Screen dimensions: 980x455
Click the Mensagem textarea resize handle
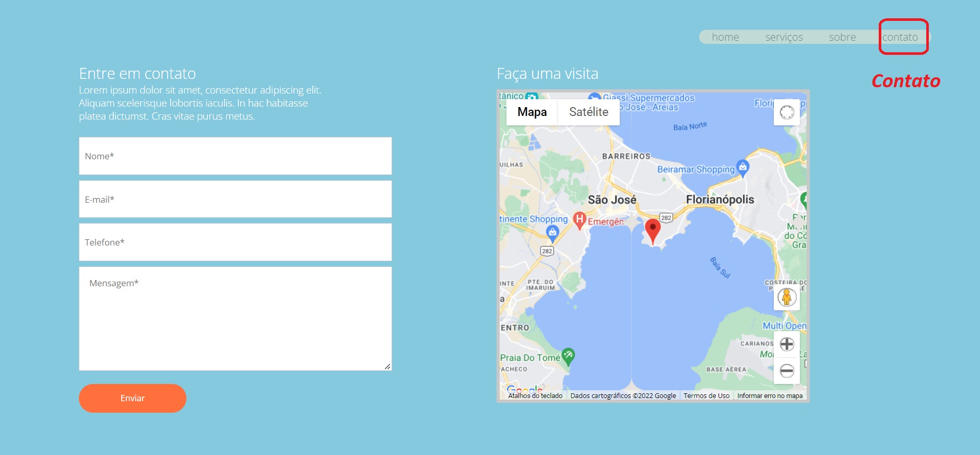(x=387, y=367)
